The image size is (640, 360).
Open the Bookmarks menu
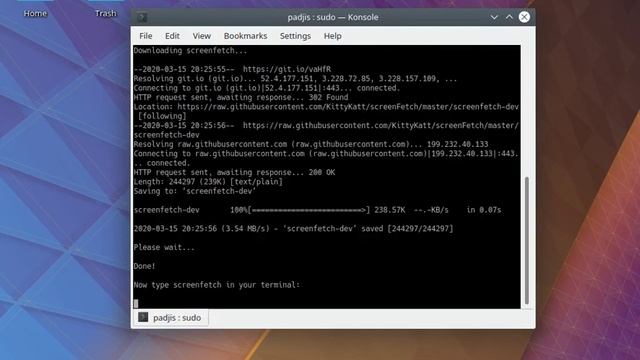point(245,36)
